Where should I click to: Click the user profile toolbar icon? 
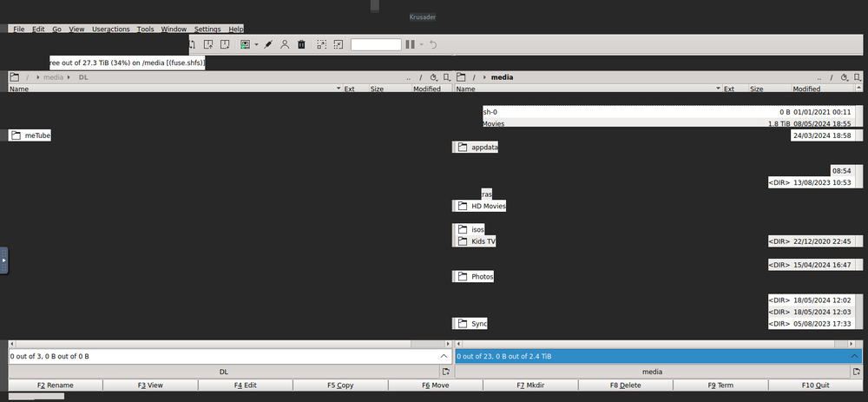(x=285, y=44)
